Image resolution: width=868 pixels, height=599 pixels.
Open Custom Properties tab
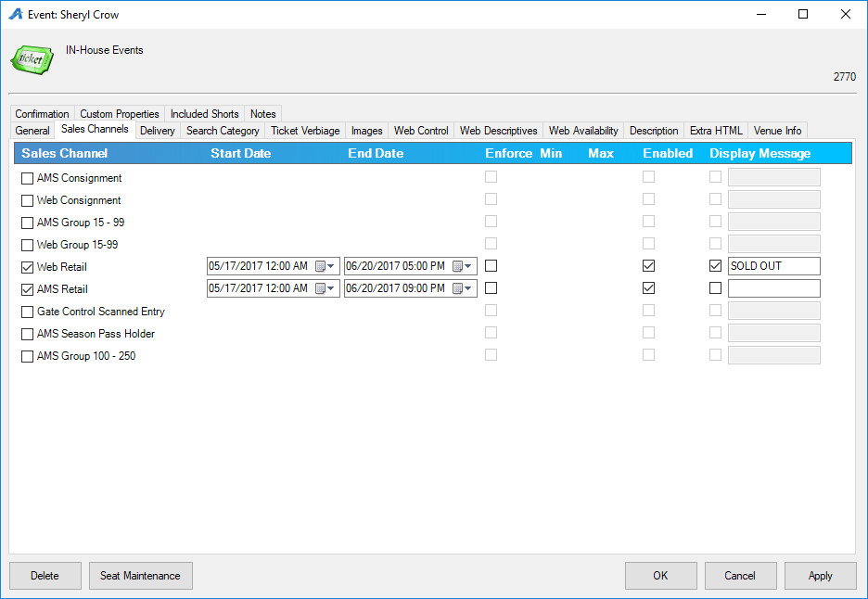point(120,113)
